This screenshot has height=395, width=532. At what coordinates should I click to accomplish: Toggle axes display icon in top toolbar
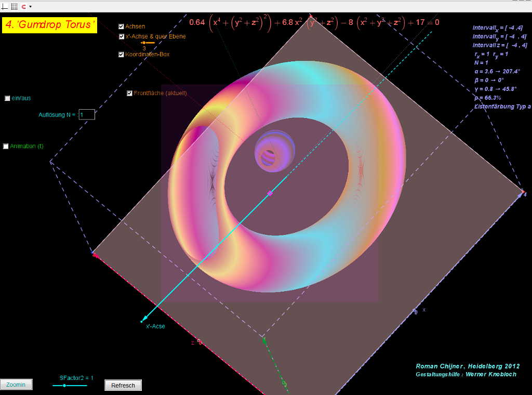[x=5, y=6]
